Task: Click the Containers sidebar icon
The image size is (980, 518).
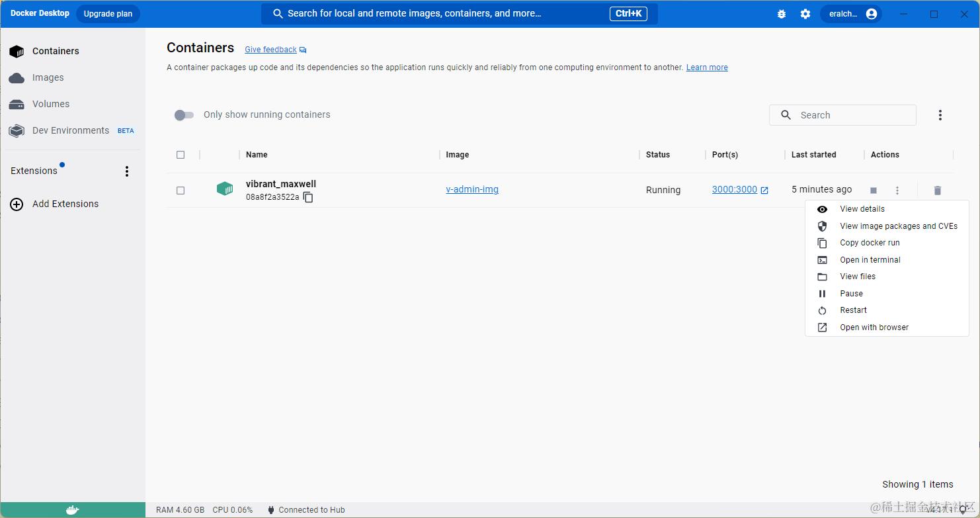Action: tap(17, 51)
